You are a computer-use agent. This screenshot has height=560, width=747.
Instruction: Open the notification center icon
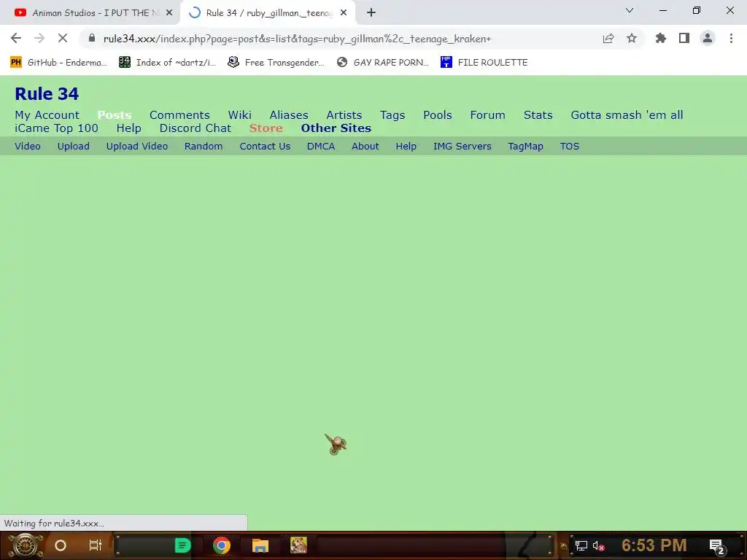click(x=716, y=546)
